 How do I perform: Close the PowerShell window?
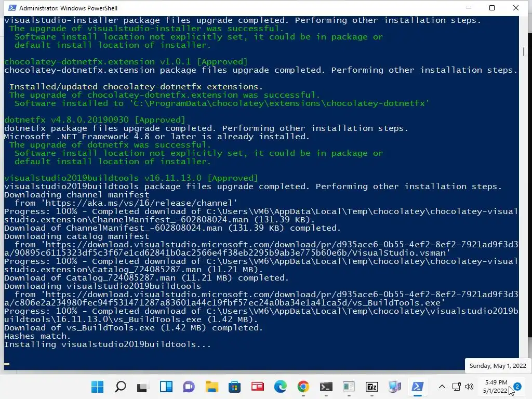516,8
